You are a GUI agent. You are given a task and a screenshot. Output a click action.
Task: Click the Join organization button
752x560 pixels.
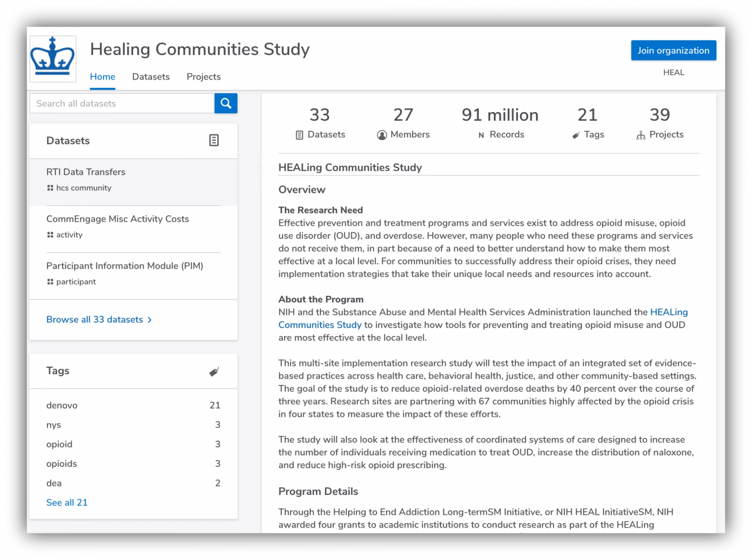pyautogui.click(x=674, y=51)
